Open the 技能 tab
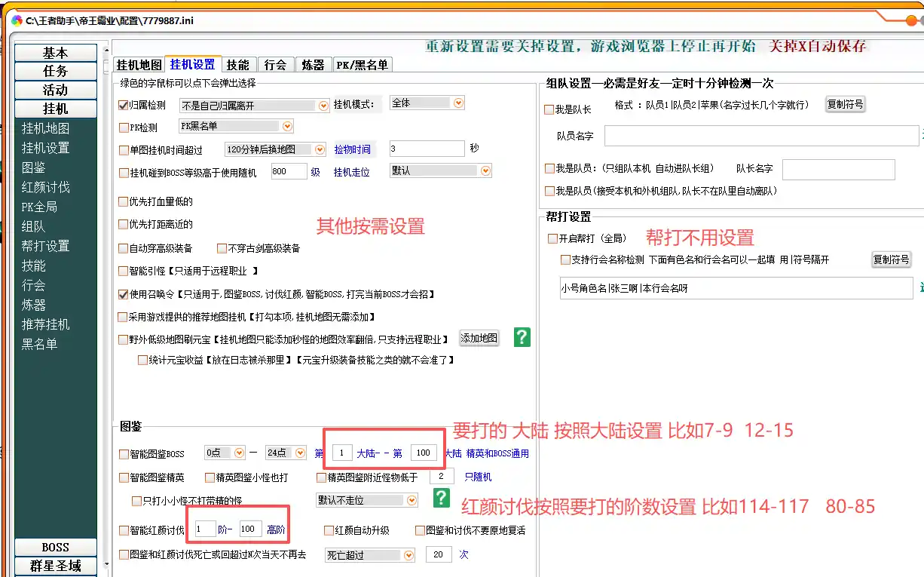The image size is (924, 577). [238, 65]
